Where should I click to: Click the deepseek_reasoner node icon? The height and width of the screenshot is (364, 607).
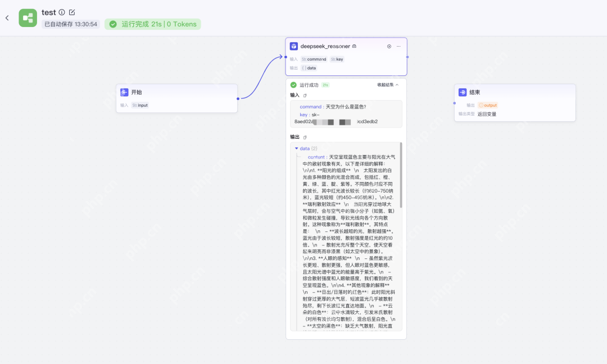(x=294, y=46)
